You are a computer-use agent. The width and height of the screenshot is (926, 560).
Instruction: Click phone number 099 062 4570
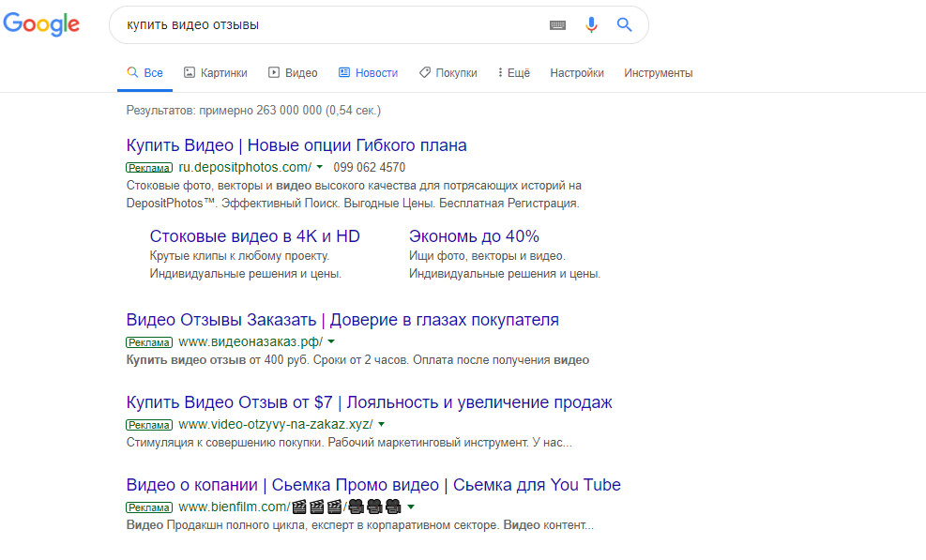[369, 167]
